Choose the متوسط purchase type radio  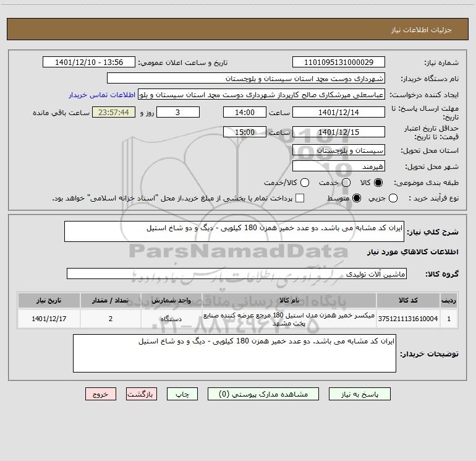point(357,198)
